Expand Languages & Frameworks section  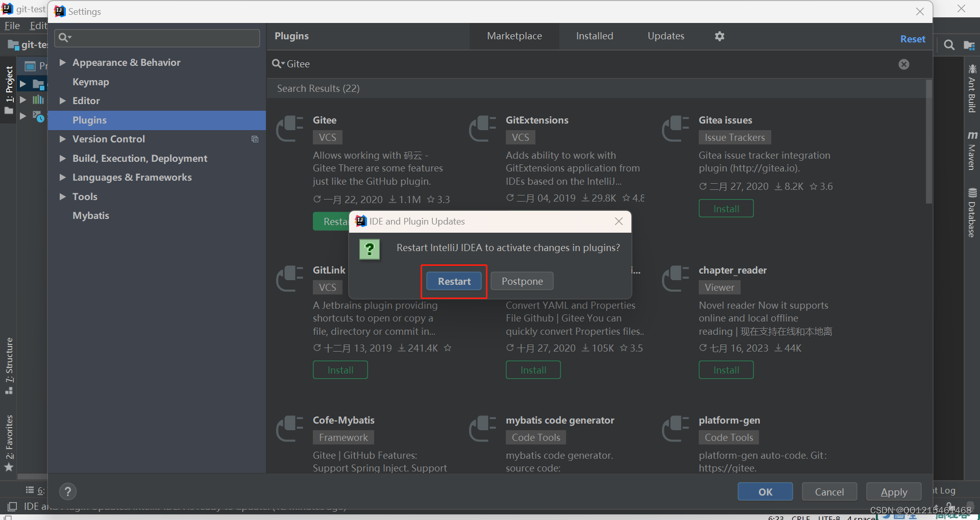tap(62, 177)
